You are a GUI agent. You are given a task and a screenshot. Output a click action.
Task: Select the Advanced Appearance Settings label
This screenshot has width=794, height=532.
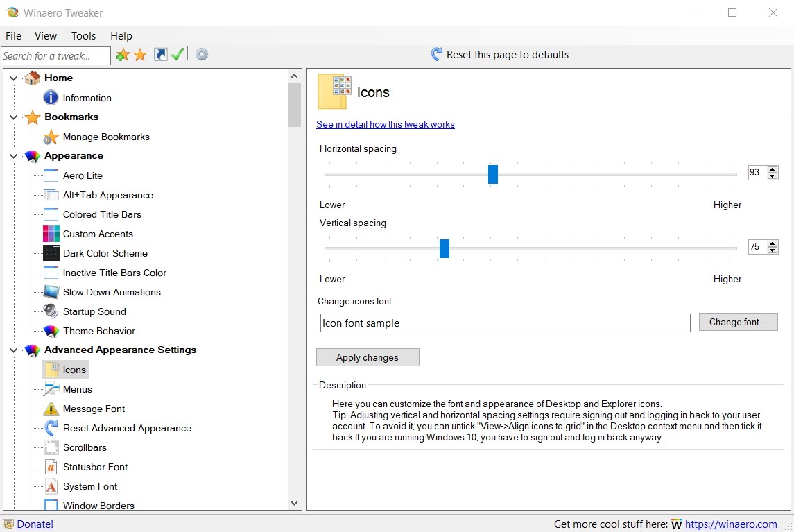(x=120, y=350)
